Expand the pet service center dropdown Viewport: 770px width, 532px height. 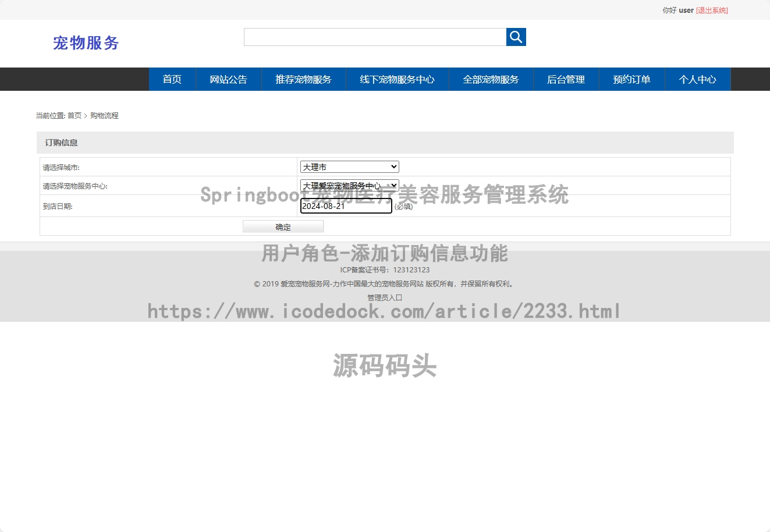tap(350, 186)
